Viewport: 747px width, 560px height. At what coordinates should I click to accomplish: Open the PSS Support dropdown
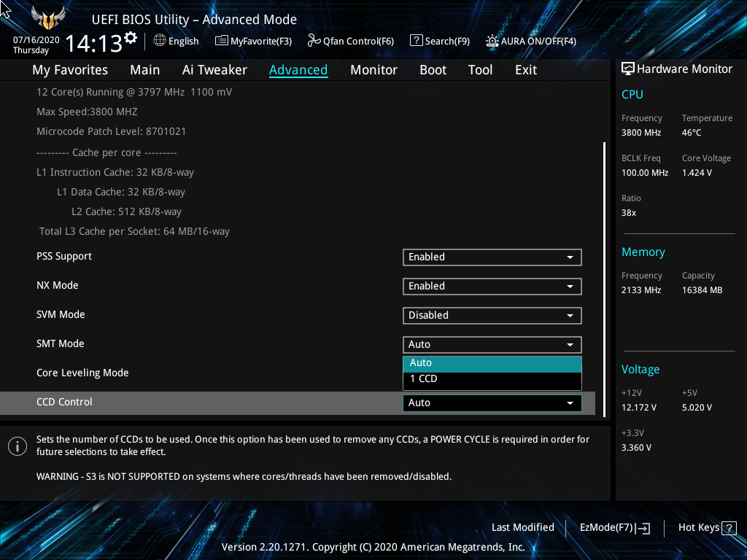pyautogui.click(x=492, y=257)
